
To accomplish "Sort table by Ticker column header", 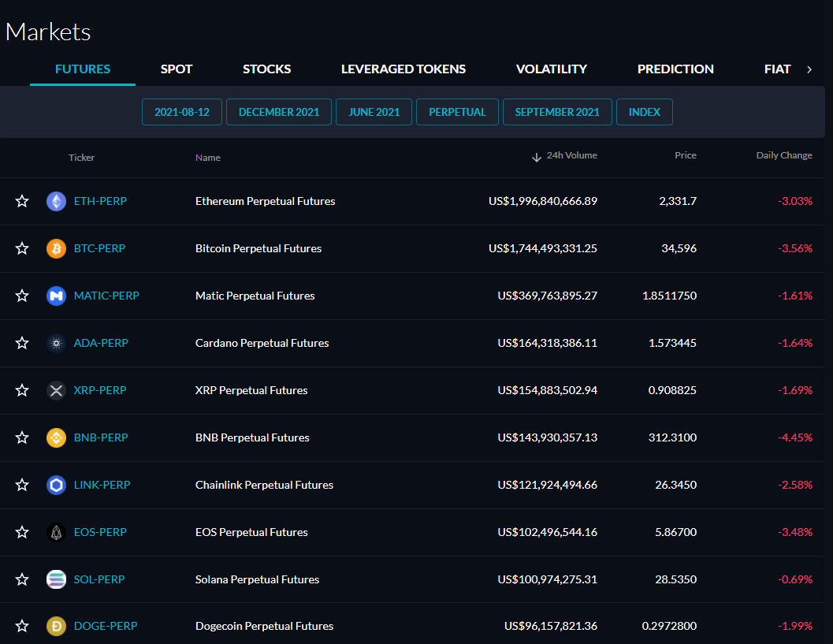I will pyautogui.click(x=81, y=158).
